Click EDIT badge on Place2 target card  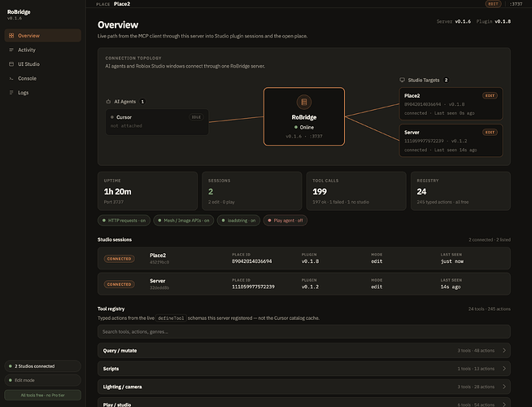pyautogui.click(x=490, y=96)
